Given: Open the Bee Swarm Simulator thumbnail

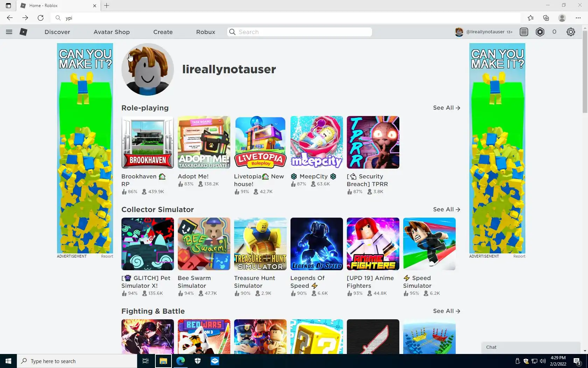Looking at the screenshot, I should coord(204,244).
